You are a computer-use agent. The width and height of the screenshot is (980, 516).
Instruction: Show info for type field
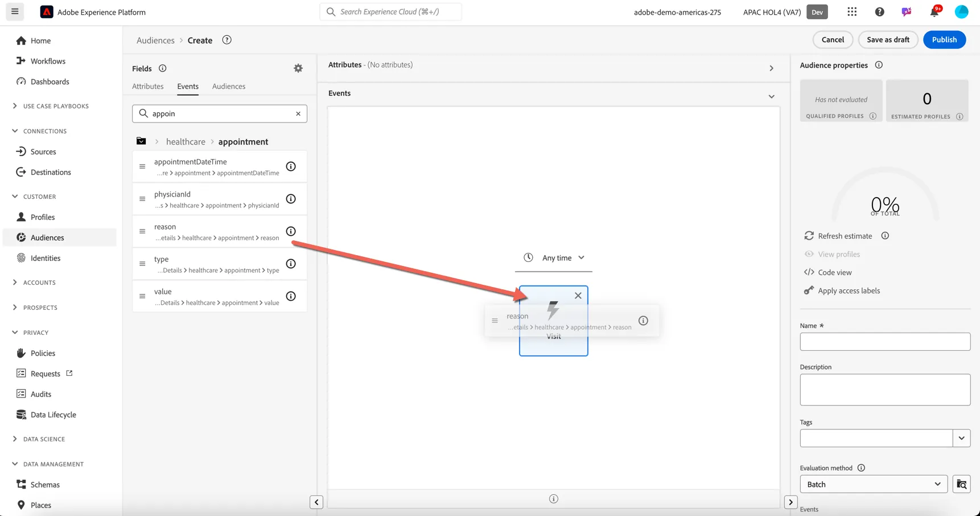[x=291, y=264]
